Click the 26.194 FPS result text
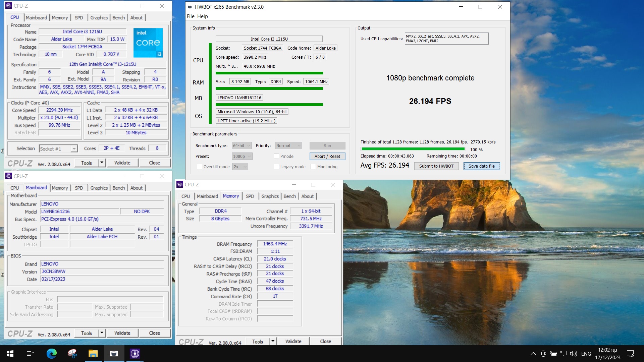The width and height of the screenshot is (644, 362). click(x=430, y=101)
